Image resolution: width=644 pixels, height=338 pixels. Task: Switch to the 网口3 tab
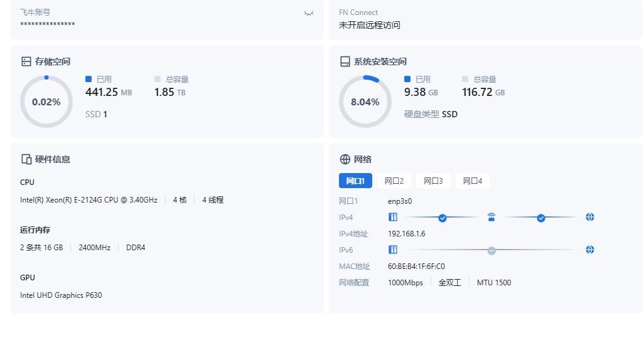click(x=433, y=181)
